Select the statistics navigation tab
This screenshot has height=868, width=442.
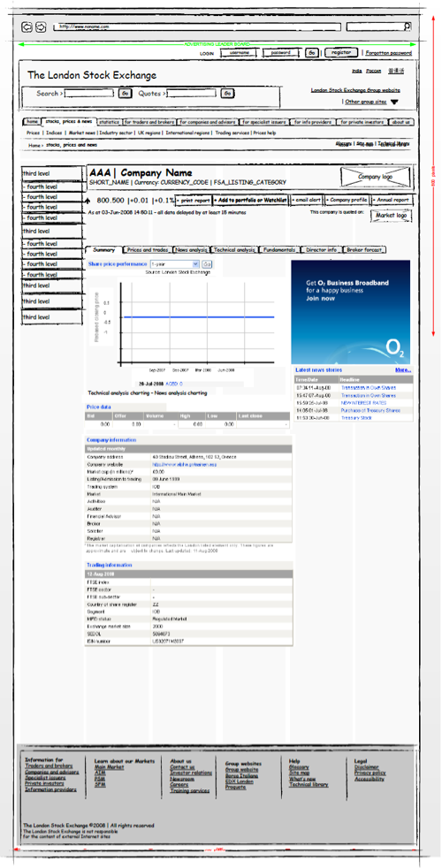coord(109,122)
